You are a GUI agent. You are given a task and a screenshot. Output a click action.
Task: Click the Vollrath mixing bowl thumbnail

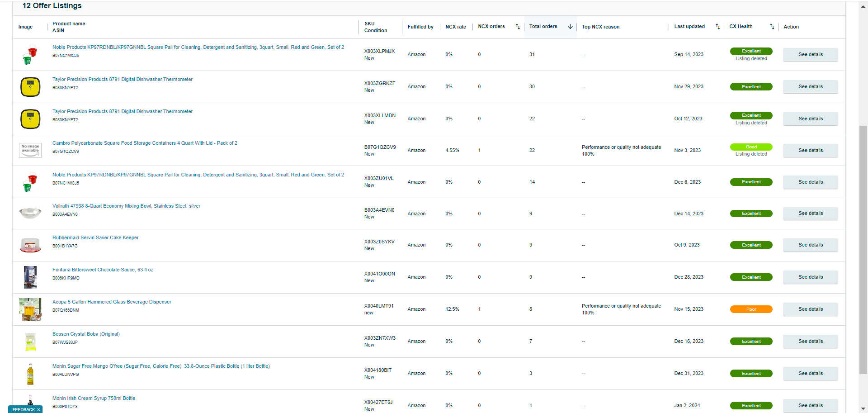point(30,213)
